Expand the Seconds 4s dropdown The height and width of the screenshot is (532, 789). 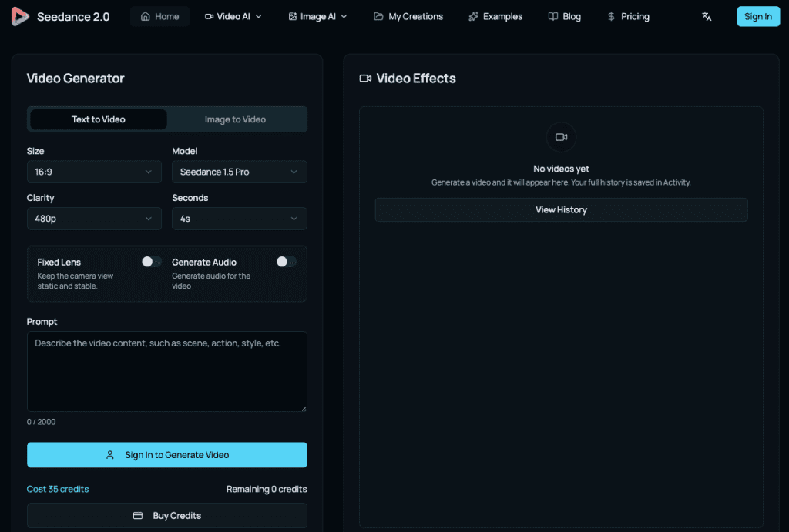[239, 219]
